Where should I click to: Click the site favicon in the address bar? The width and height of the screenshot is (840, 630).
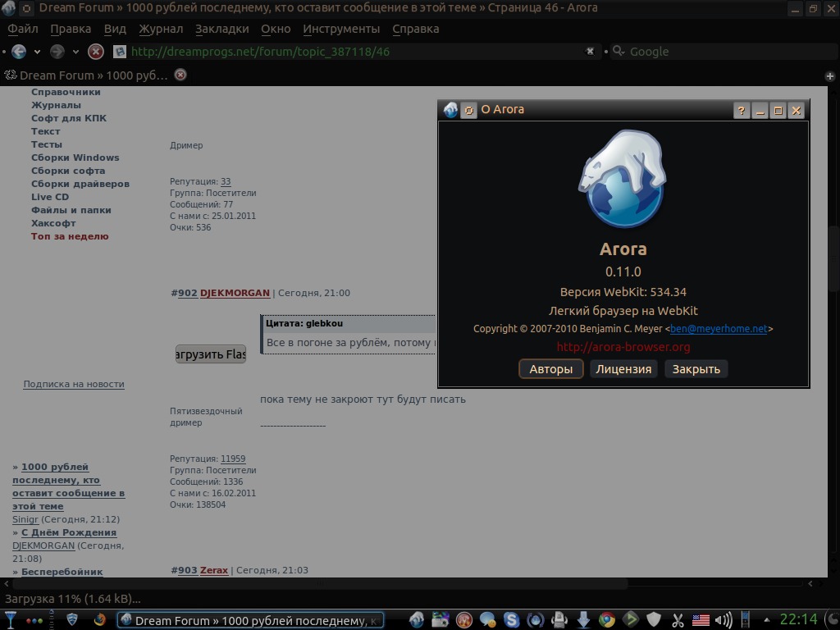point(120,52)
